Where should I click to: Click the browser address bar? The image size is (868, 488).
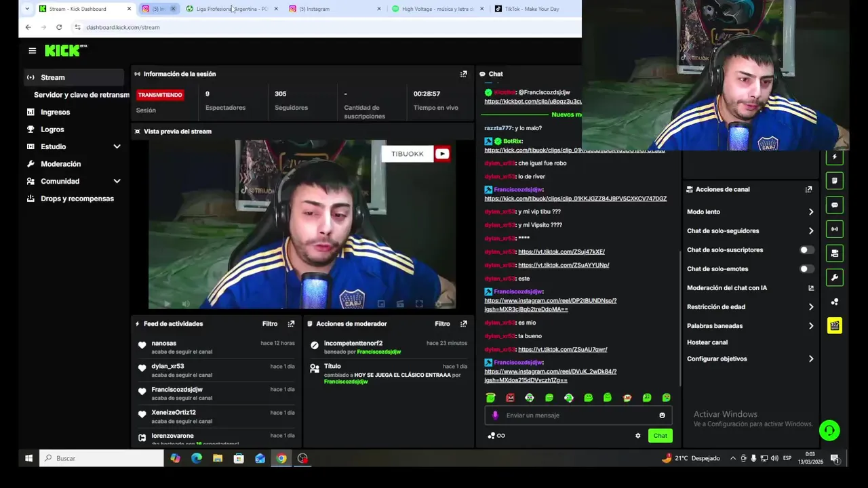coord(325,27)
